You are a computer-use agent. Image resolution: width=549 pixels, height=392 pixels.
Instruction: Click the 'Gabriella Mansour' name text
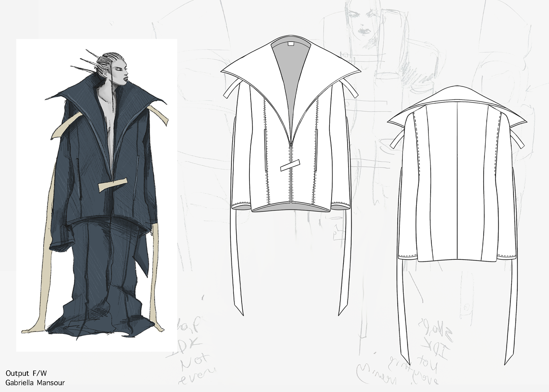click(35, 383)
